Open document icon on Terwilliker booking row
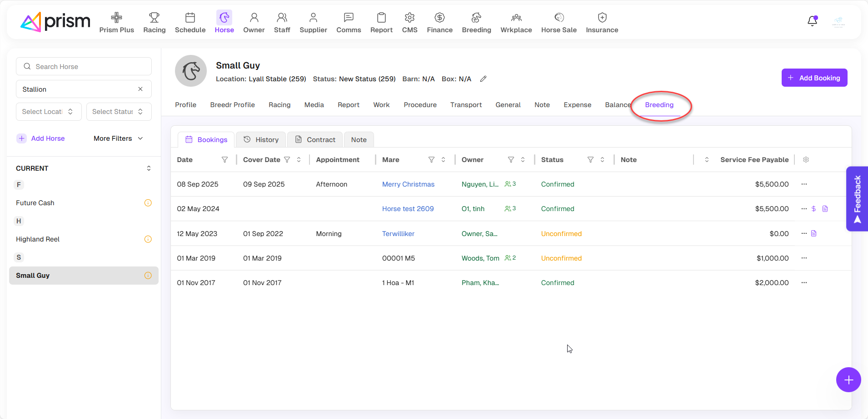This screenshot has height=419, width=868. (814, 233)
